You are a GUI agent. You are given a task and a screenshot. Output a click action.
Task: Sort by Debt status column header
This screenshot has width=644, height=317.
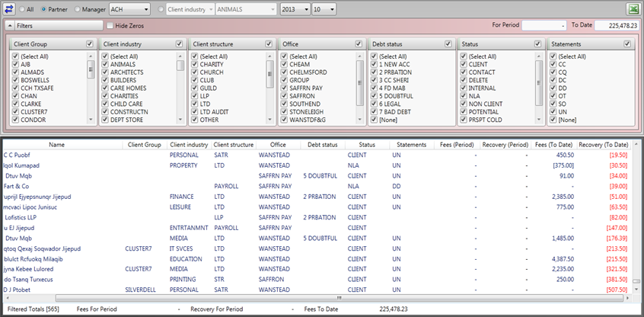(323, 145)
